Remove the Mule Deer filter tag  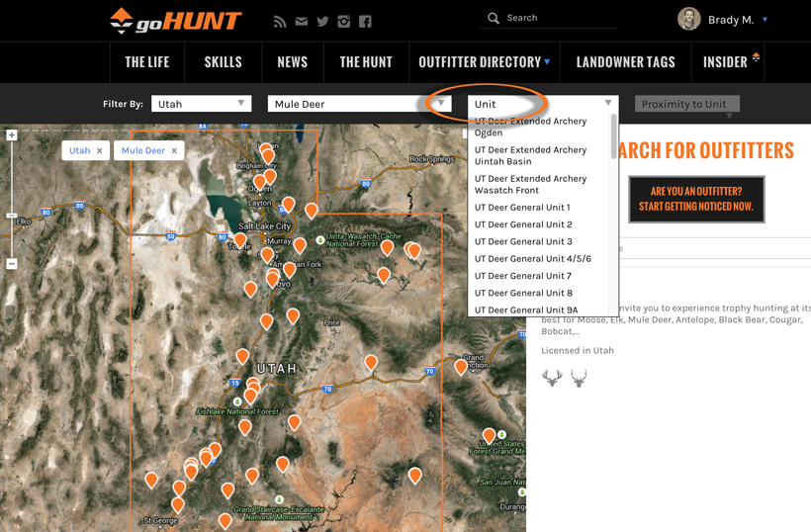pos(174,150)
